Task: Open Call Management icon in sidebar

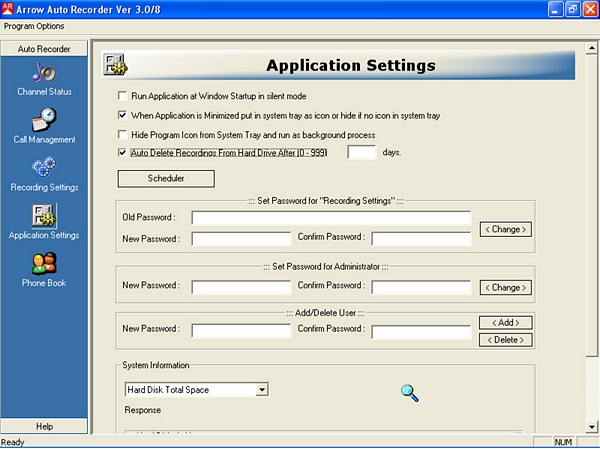Action: [x=44, y=120]
